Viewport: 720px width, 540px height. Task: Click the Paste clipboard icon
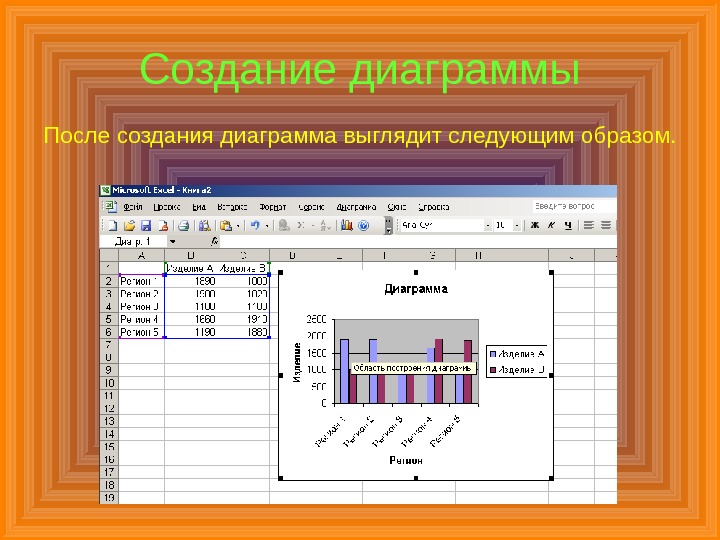225,225
